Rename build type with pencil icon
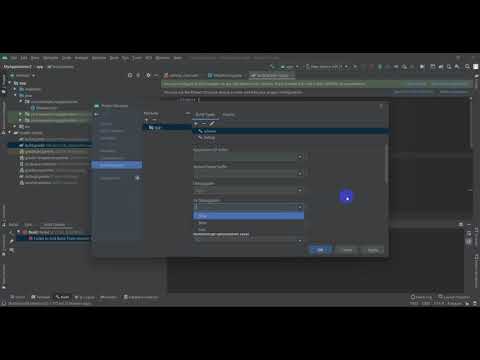Viewport: 480px width, 360px height. [212, 124]
